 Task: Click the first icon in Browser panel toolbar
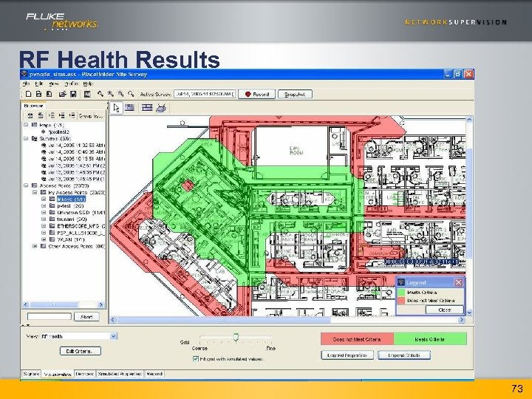pos(30,116)
